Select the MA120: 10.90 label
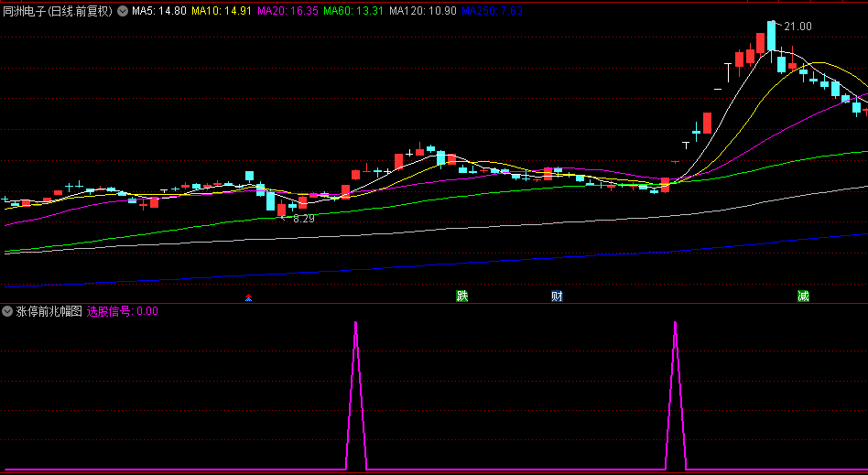 pyautogui.click(x=423, y=11)
